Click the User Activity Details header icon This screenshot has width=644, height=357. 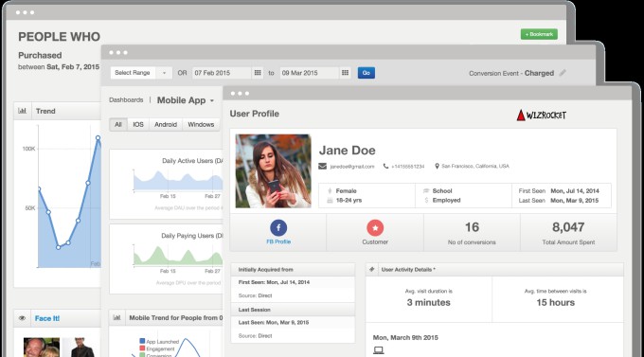(x=372, y=270)
